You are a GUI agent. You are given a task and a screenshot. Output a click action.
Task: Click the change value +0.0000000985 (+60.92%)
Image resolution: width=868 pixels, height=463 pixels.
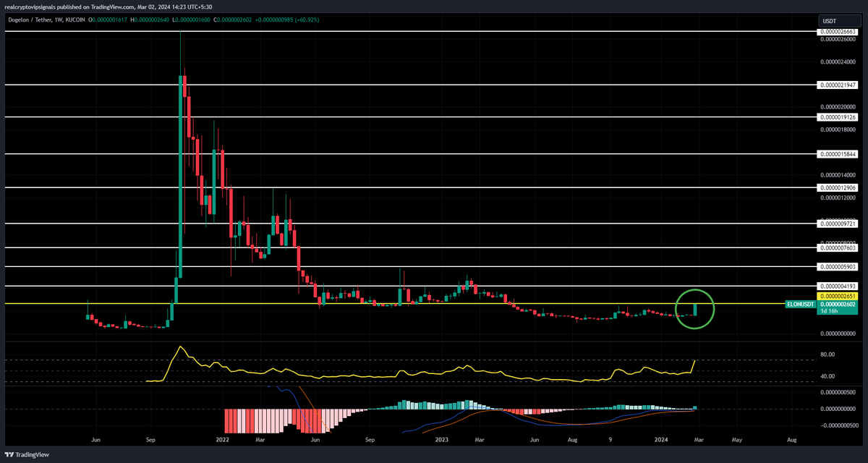click(x=288, y=22)
